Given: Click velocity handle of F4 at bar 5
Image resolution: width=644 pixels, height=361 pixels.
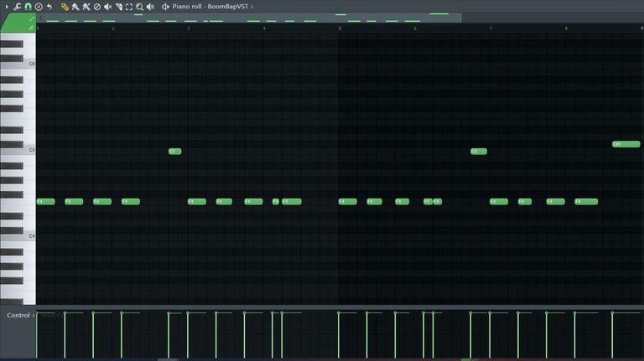Looking at the screenshot, I should 339,313.
